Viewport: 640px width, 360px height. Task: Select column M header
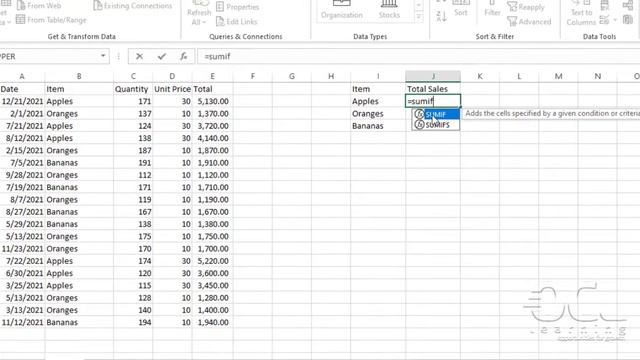(558, 76)
